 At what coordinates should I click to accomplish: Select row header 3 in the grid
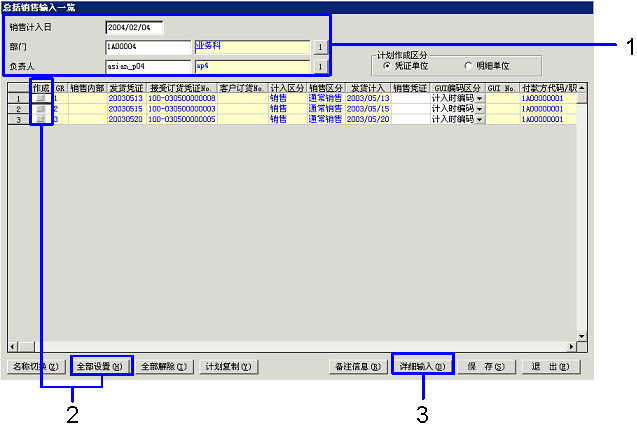click(19, 120)
